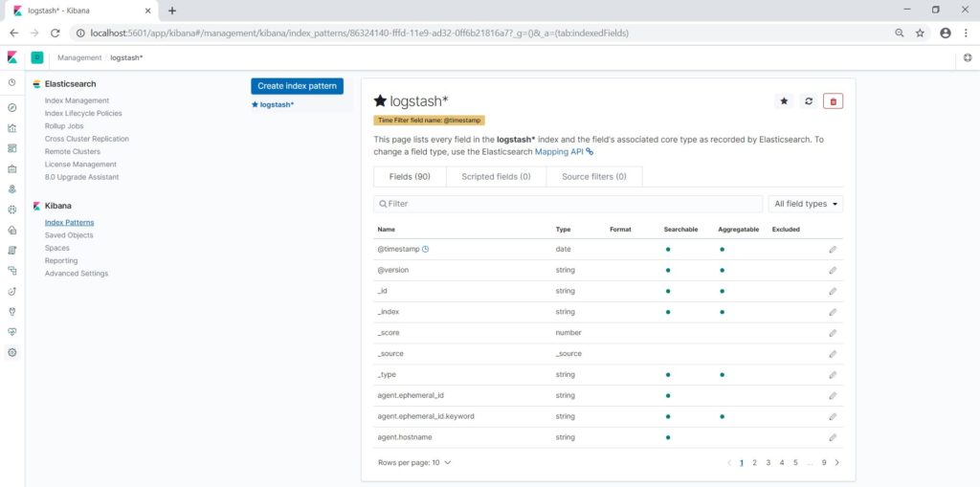Switch to the Scripted fields tab
980x487 pixels.
[x=496, y=177]
